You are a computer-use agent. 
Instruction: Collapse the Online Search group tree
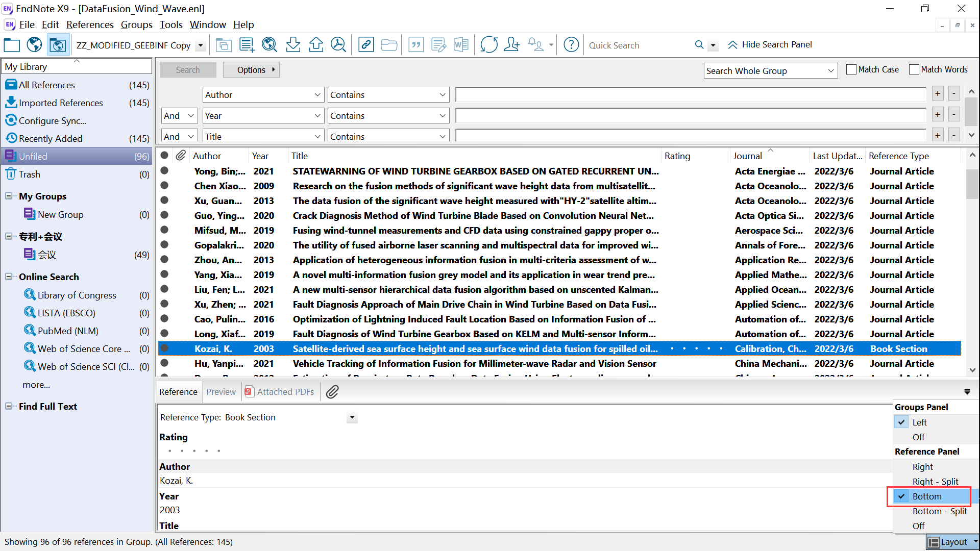pyautogui.click(x=9, y=277)
